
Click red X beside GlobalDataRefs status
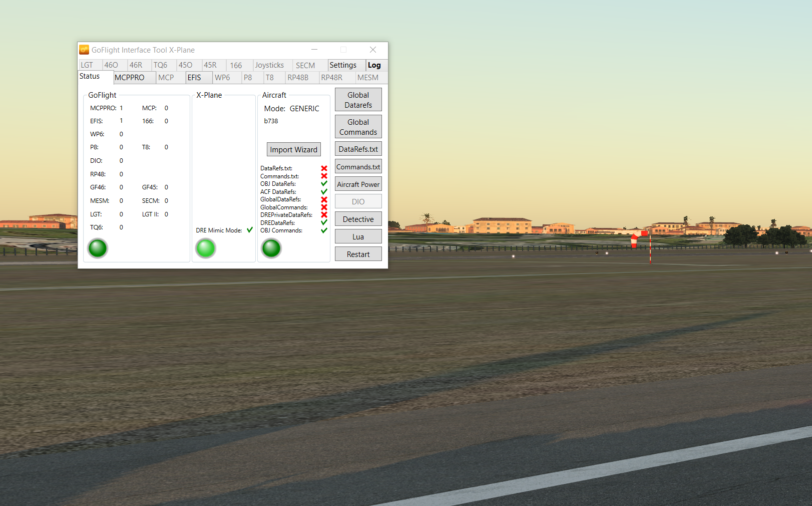(324, 199)
